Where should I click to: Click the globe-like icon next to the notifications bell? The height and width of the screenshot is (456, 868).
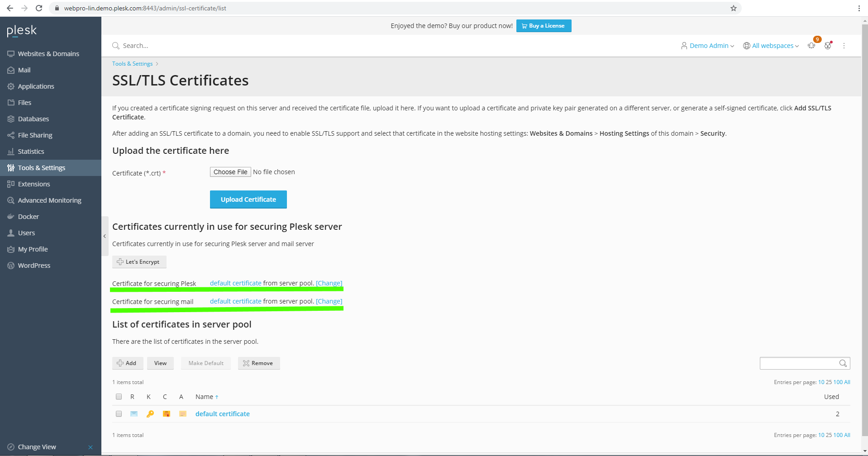[x=828, y=46]
